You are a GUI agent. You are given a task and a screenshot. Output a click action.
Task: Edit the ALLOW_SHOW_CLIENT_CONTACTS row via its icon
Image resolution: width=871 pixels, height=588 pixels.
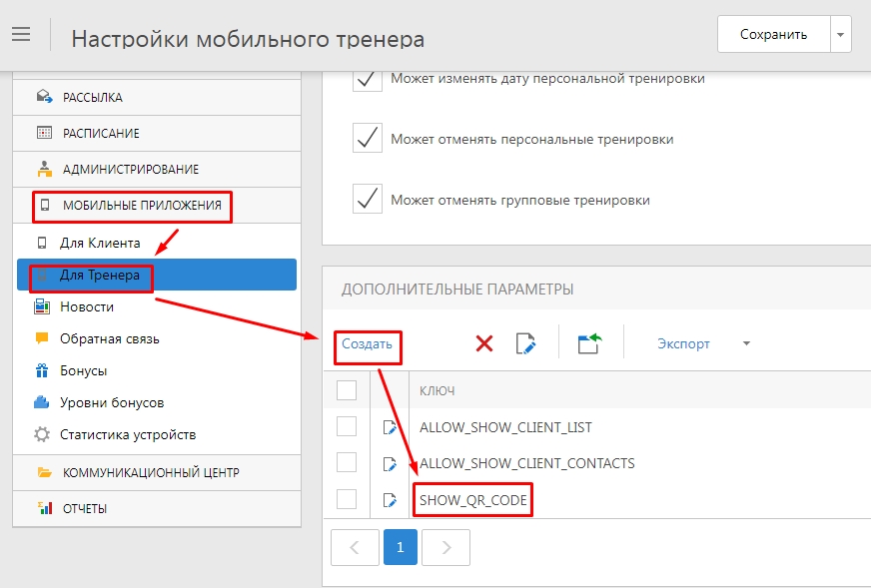[390, 463]
